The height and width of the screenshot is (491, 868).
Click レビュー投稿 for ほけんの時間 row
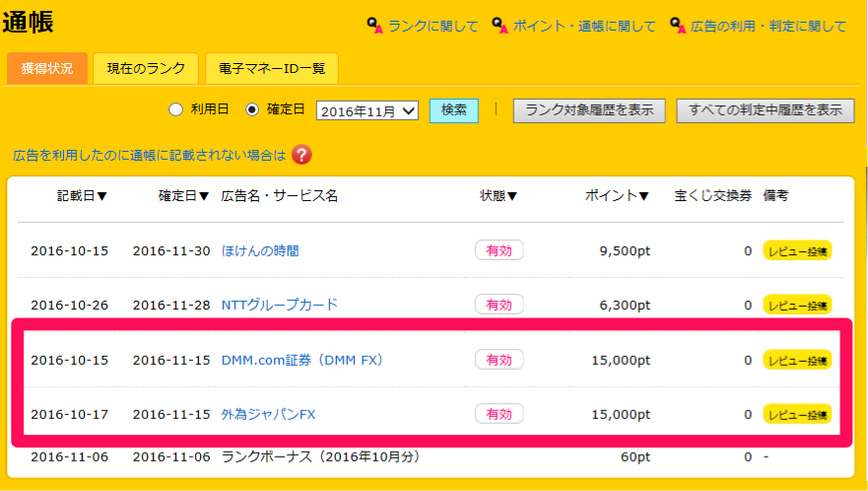[798, 251]
